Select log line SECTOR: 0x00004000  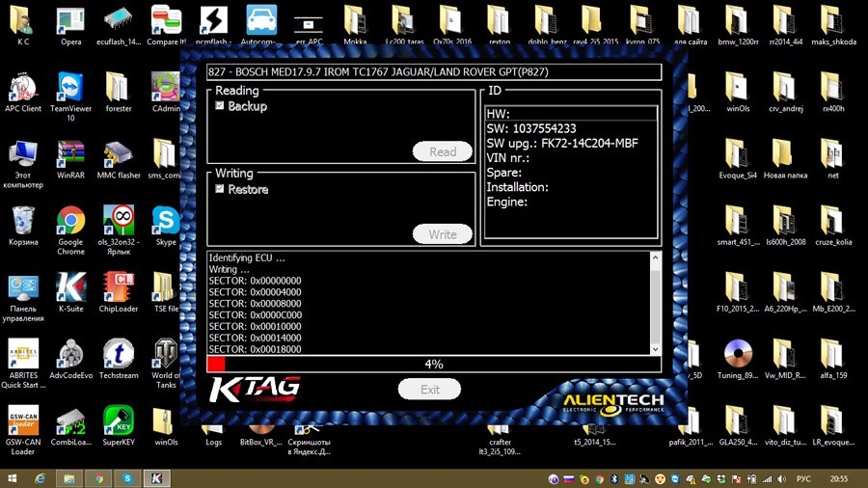pos(255,292)
